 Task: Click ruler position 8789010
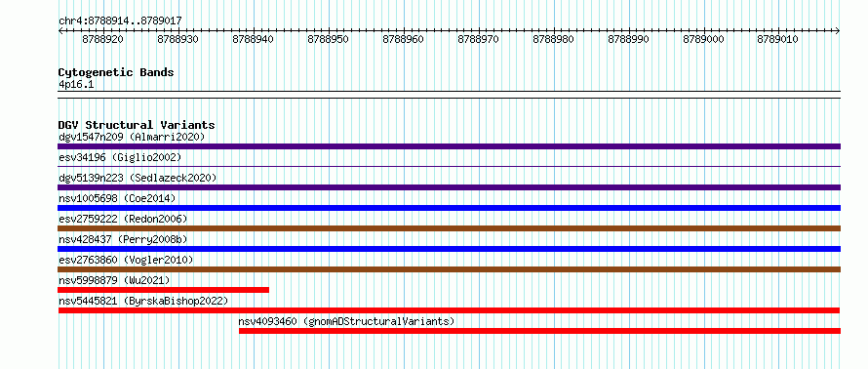(778, 39)
